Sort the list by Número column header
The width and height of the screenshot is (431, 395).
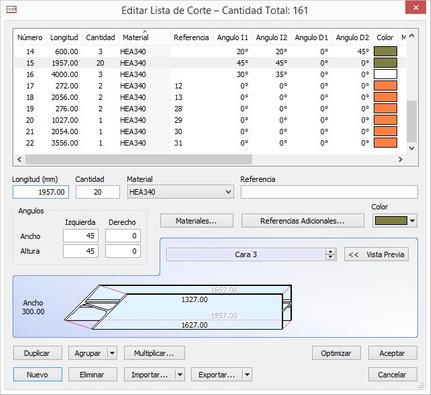[x=30, y=37]
